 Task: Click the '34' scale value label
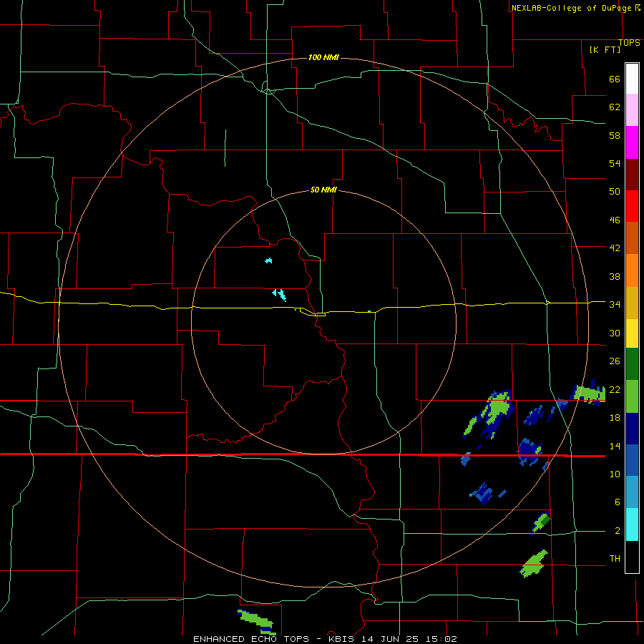[x=615, y=304]
